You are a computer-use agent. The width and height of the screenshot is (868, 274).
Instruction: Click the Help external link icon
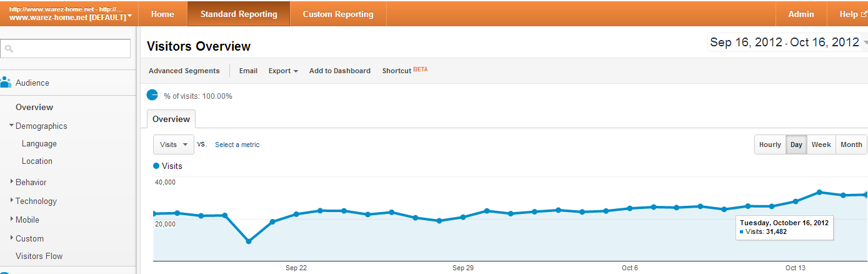864,14
